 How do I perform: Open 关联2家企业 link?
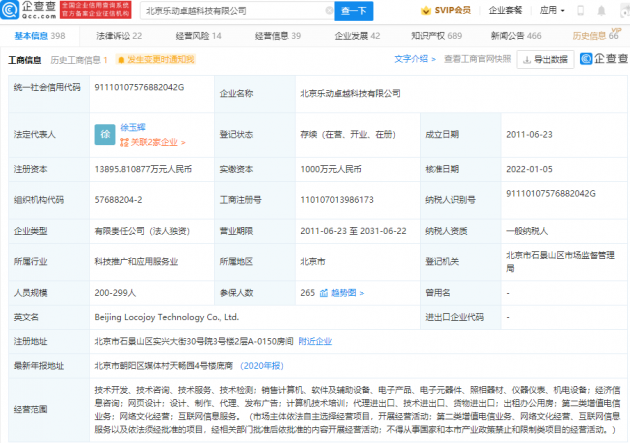pos(153,142)
